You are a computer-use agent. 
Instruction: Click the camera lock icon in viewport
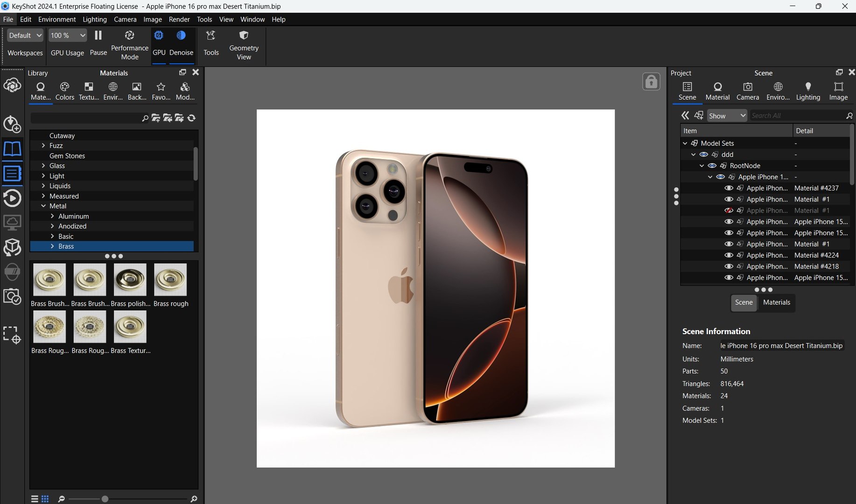tap(651, 82)
